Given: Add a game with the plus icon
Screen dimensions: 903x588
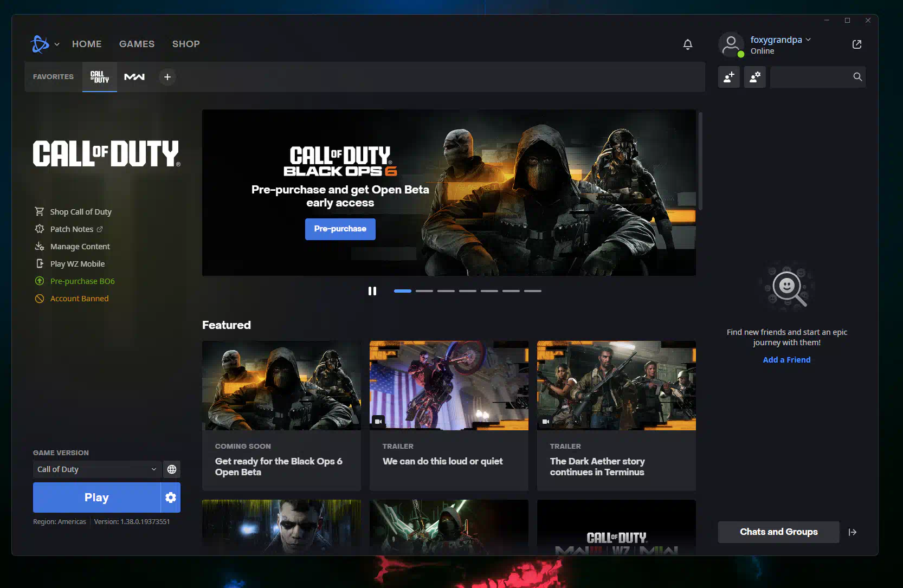Looking at the screenshot, I should tap(167, 77).
